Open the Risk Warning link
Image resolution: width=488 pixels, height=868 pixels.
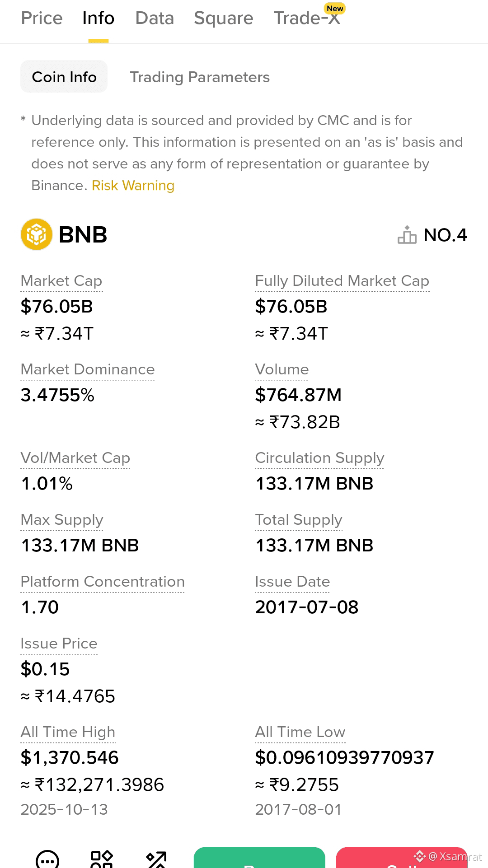133,186
